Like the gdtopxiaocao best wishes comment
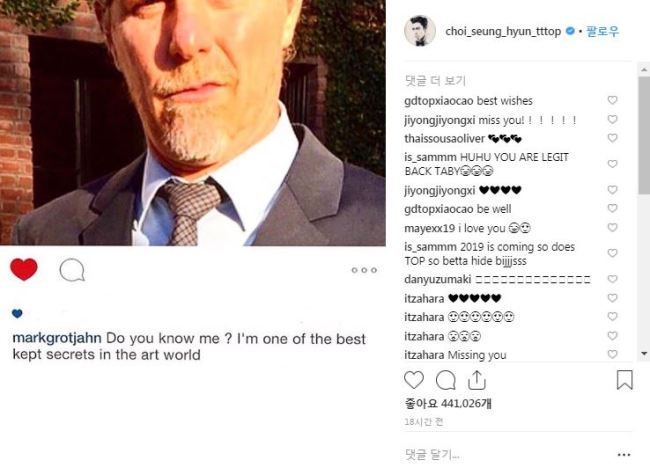 click(612, 100)
